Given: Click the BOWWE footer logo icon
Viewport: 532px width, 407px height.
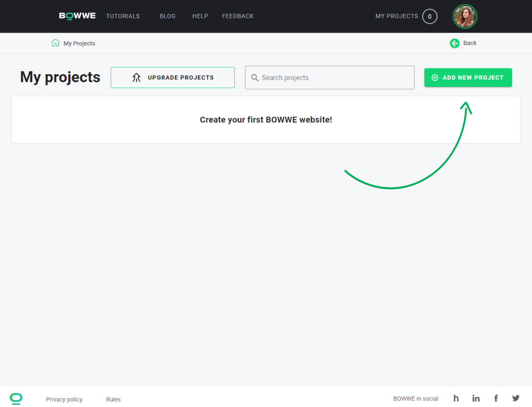Looking at the screenshot, I should (16, 399).
